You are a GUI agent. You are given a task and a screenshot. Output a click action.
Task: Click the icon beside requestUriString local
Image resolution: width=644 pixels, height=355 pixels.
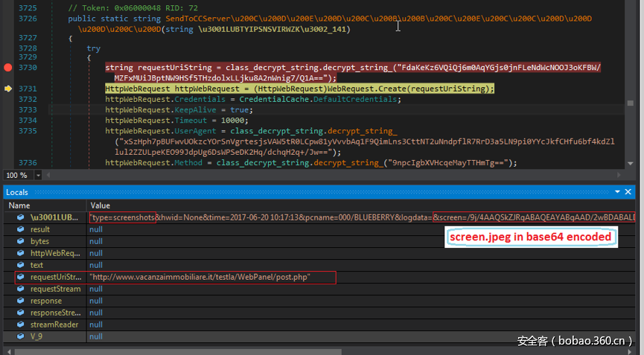[22, 277]
